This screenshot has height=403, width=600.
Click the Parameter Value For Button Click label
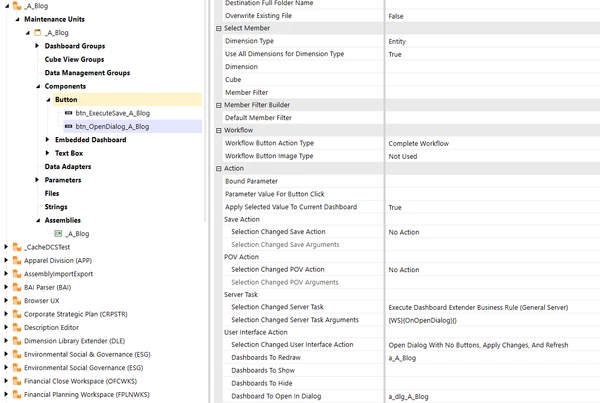(275, 194)
